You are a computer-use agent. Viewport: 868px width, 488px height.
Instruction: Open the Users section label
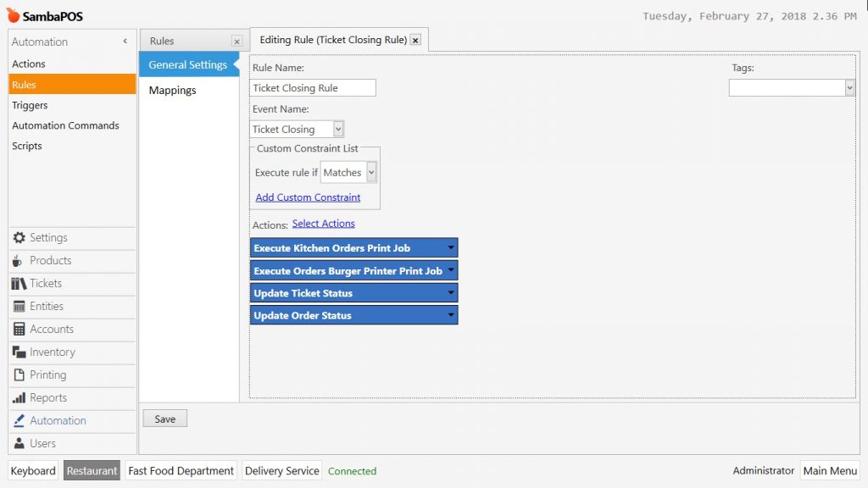(x=42, y=443)
